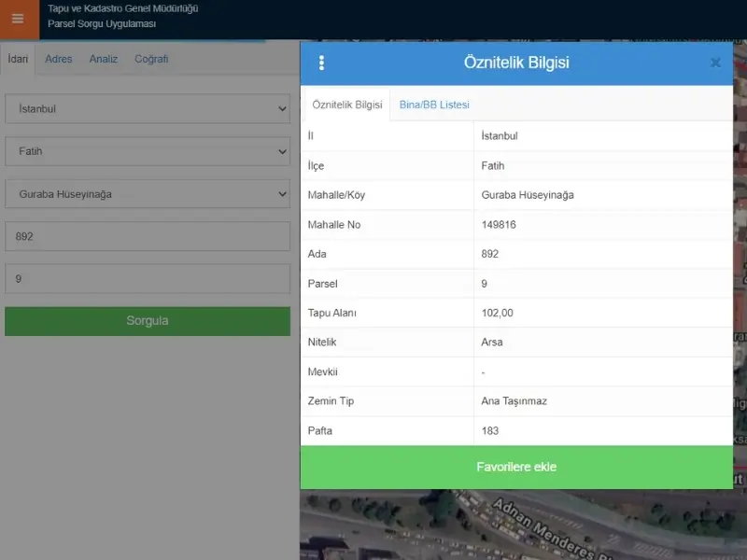Click the Pafta value 183

(489, 431)
